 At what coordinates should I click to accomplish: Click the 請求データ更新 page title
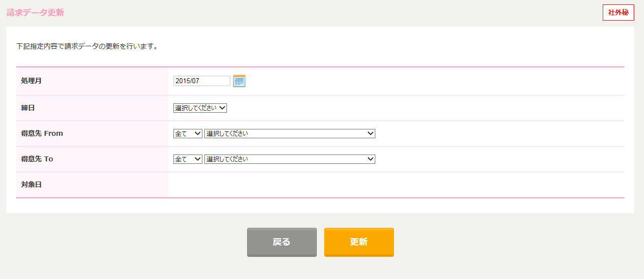click(35, 13)
